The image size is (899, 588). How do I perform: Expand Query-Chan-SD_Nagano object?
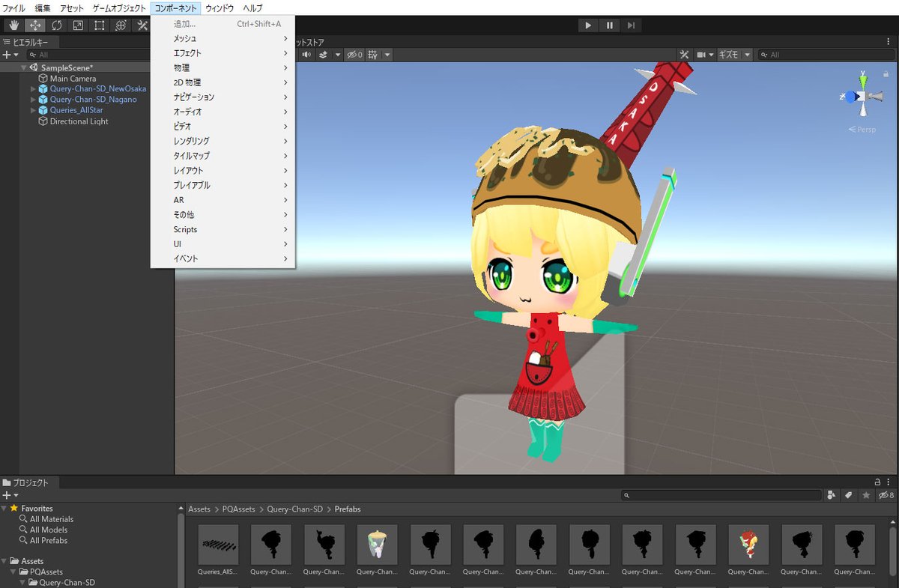click(33, 100)
